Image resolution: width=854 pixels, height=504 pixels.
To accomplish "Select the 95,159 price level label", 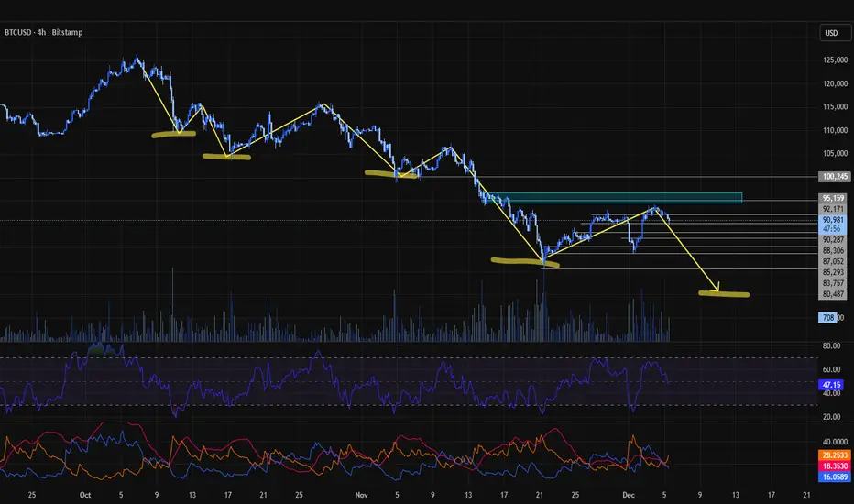I will point(833,198).
